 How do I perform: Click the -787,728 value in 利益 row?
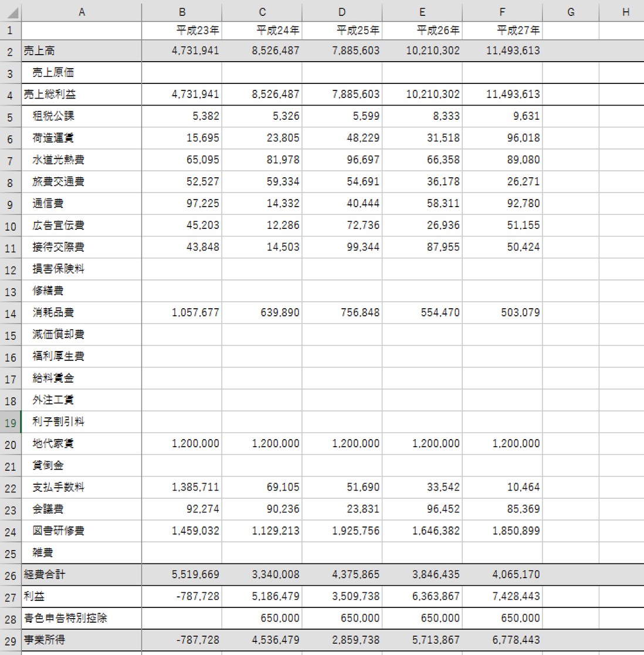[198, 596]
